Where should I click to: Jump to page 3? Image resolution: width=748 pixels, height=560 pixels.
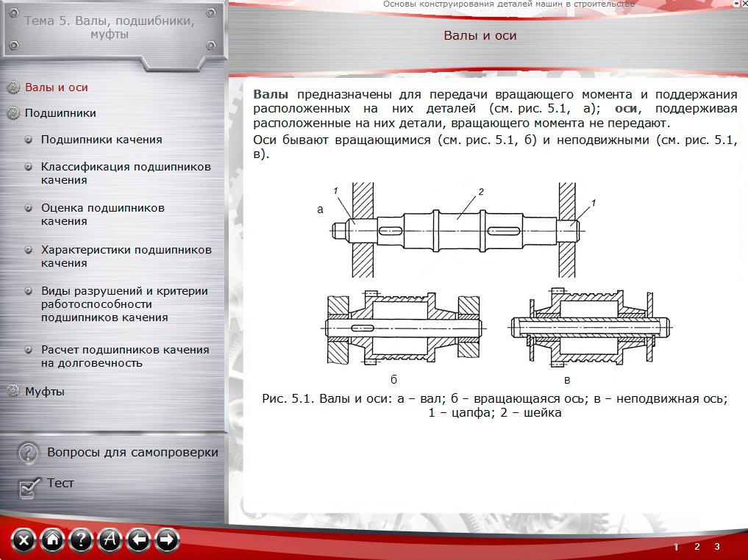point(717,546)
